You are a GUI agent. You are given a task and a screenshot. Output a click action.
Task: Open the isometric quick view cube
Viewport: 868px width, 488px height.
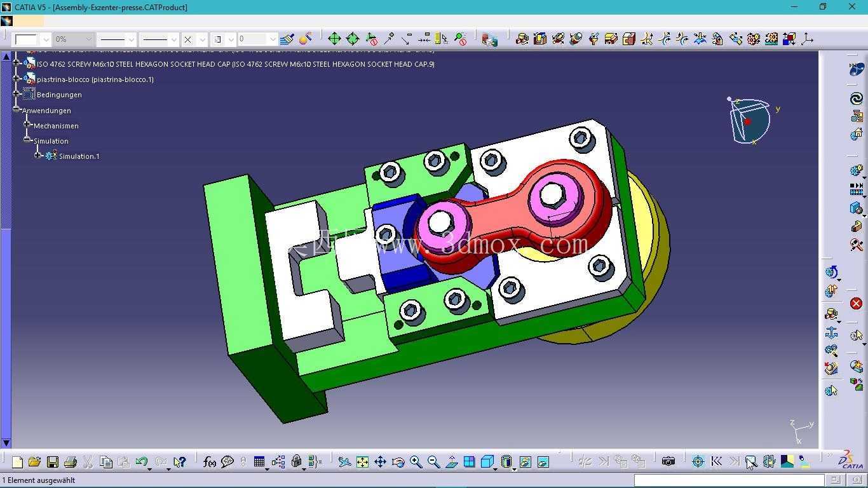click(x=487, y=462)
